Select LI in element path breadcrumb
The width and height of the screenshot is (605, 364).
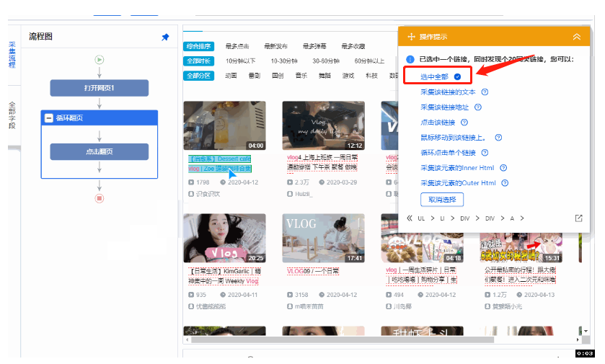(442, 218)
